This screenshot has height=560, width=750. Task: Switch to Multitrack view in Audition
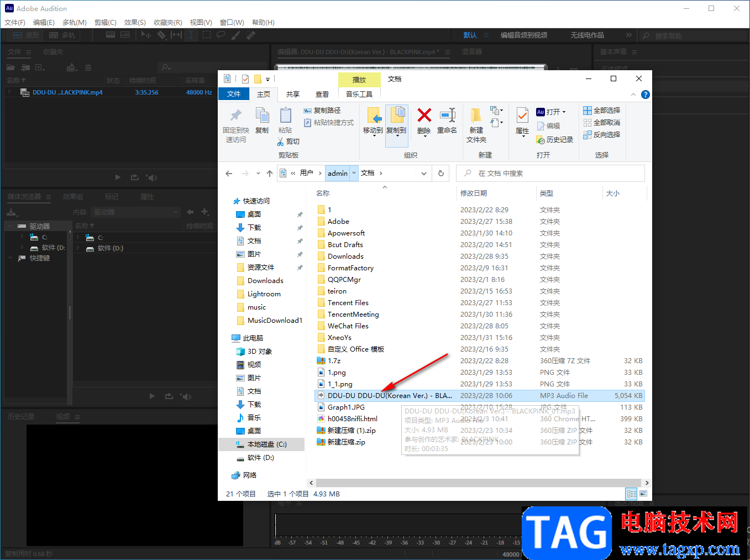point(62,35)
